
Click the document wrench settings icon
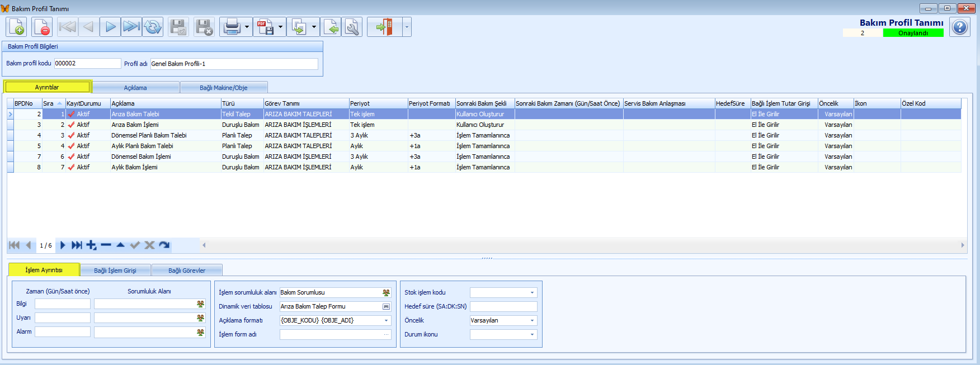tap(352, 27)
